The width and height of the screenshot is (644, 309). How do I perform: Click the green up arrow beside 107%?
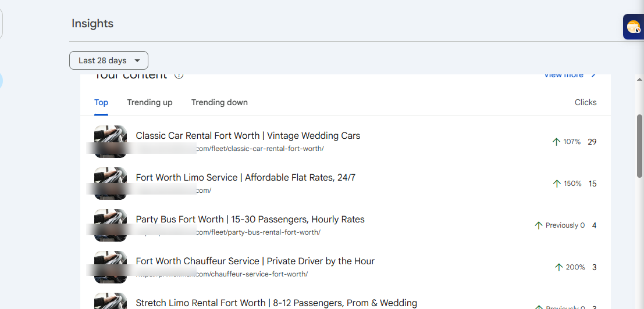[556, 142]
